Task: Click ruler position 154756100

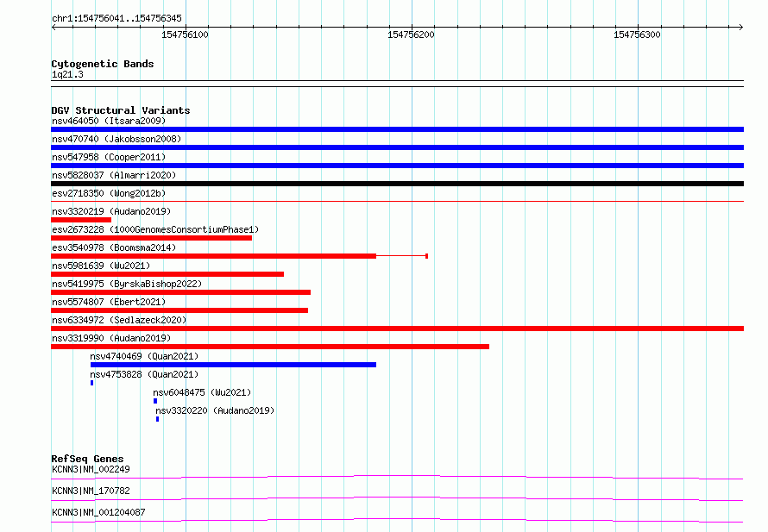Action: (186, 34)
